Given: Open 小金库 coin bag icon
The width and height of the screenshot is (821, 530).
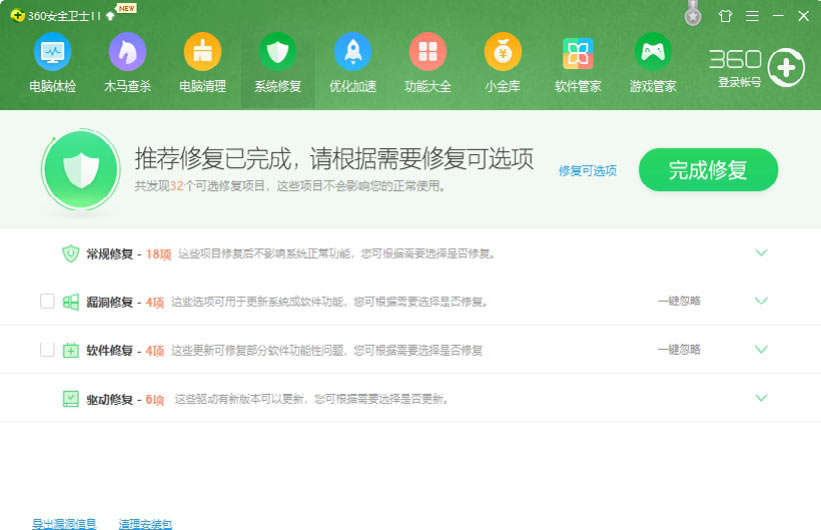Looking at the screenshot, I should coord(503,52).
